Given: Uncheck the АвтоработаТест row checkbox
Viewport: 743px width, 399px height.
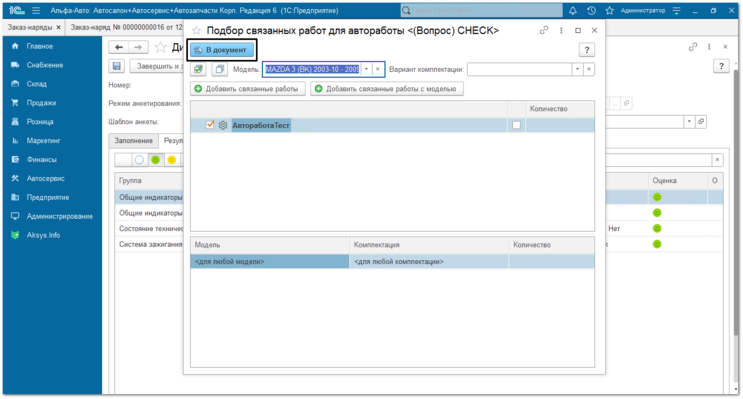Looking at the screenshot, I should pyautogui.click(x=210, y=125).
